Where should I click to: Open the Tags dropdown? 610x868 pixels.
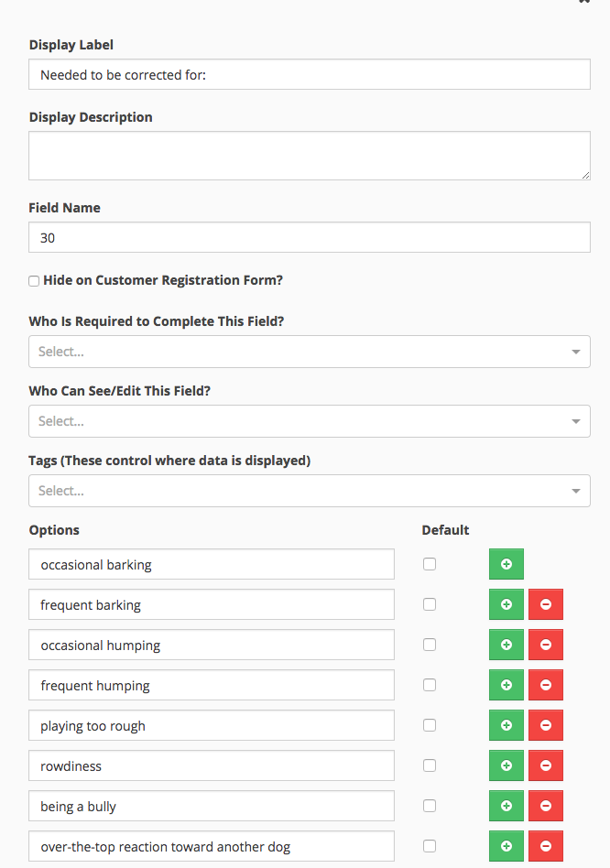310,491
